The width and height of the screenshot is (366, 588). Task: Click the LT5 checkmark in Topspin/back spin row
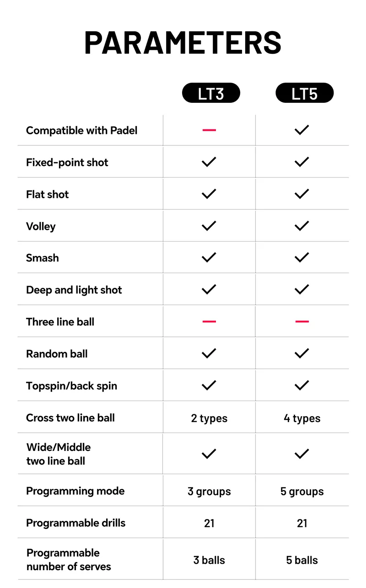pos(302,385)
